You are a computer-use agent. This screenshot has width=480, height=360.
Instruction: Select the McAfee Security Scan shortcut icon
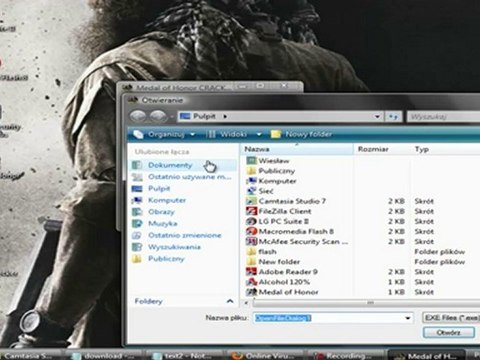pyautogui.click(x=251, y=241)
